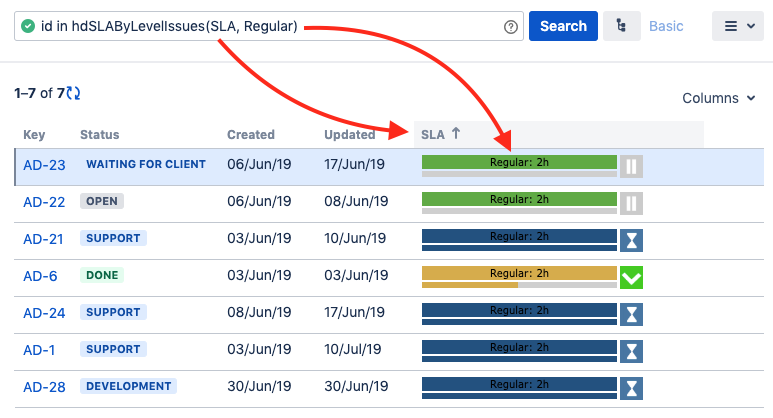
Task: Click the green completed checkmark on AD-6
Action: 631,277
